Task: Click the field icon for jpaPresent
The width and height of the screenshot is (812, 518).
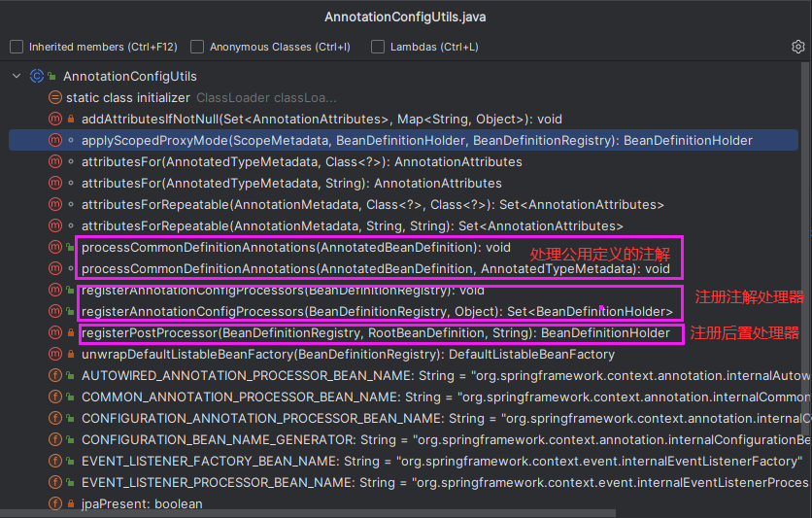Action: pyautogui.click(x=55, y=503)
